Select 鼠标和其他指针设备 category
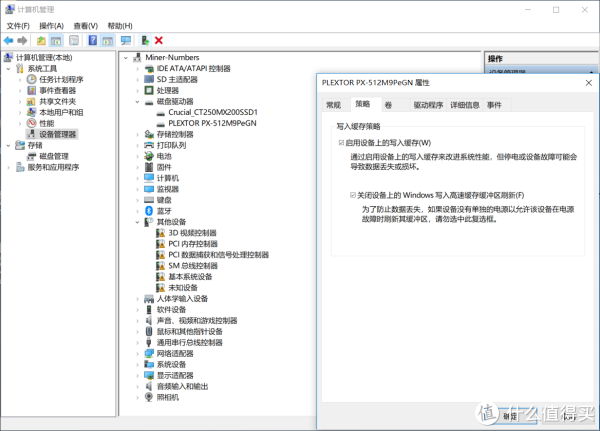 coord(189,331)
